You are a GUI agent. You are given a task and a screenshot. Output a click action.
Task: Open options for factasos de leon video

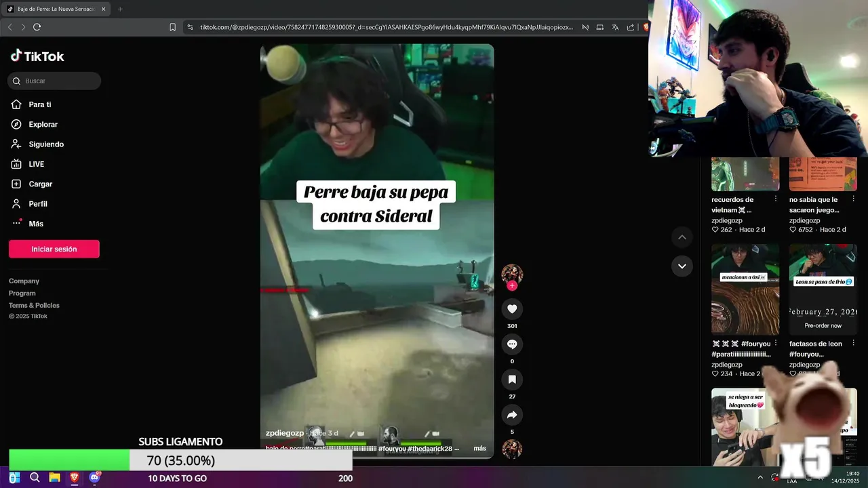pos(854,343)
